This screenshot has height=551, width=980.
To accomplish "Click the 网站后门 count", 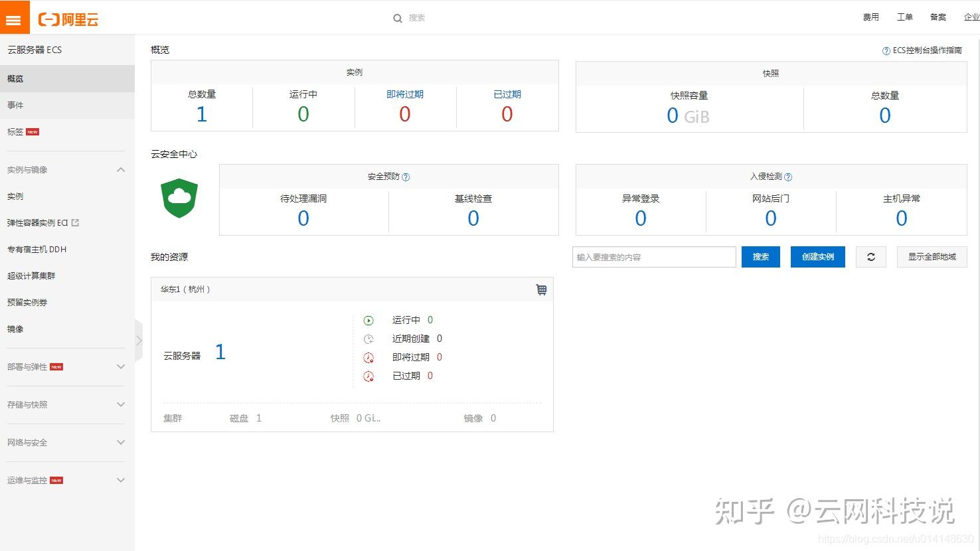I will (x=771, y=218).
